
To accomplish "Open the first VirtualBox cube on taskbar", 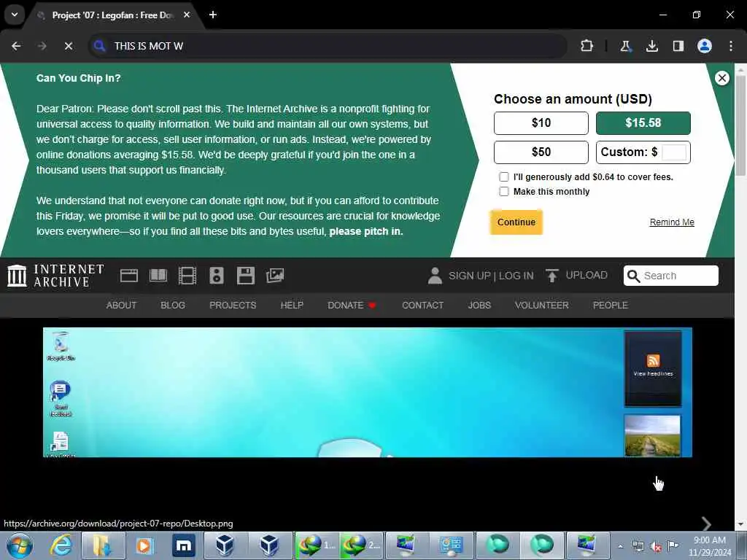I will pyautogui.click(x=225, y=545).
